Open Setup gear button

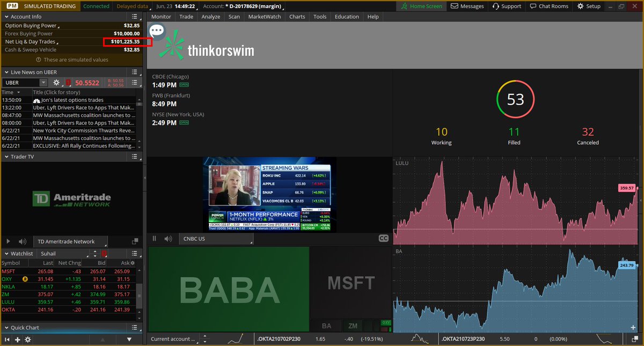[x=589, y=6]
